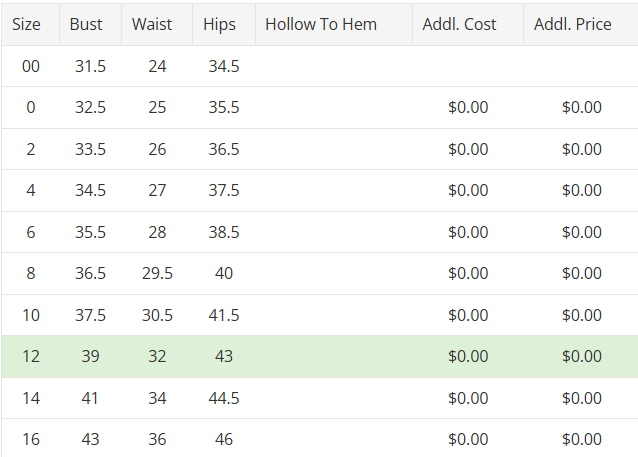Click waist value 30.5 for size 10

pyautogui.click(x=157, y=315)
